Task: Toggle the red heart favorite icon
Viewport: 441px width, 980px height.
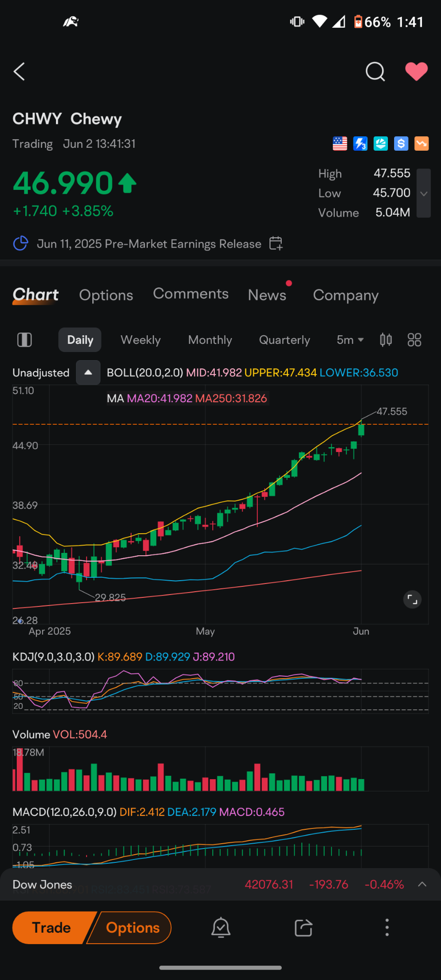Action: pos(417,72)
